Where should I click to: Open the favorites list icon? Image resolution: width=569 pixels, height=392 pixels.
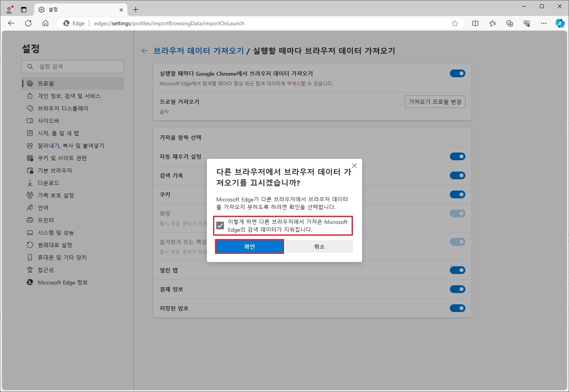click(493, 23)
